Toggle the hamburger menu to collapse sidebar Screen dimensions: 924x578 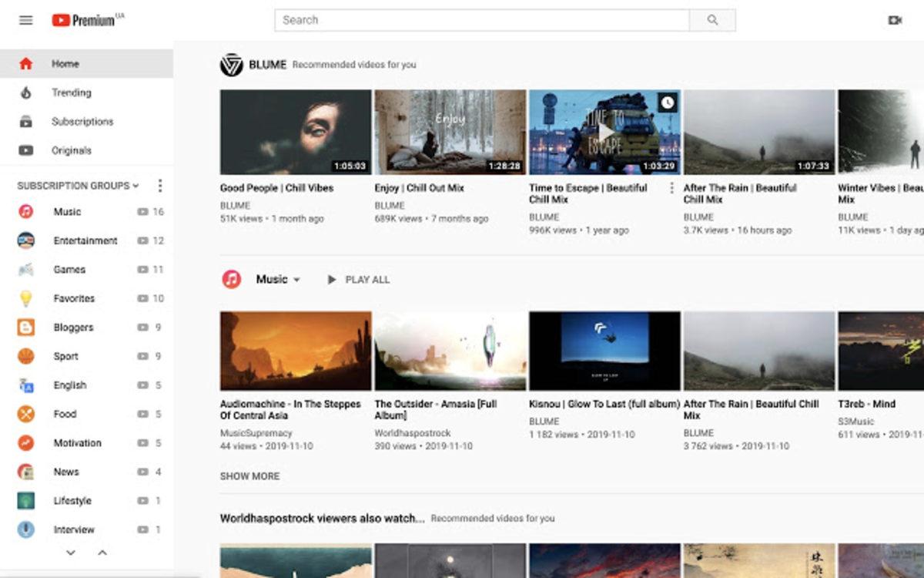click(x=25, y=20)
